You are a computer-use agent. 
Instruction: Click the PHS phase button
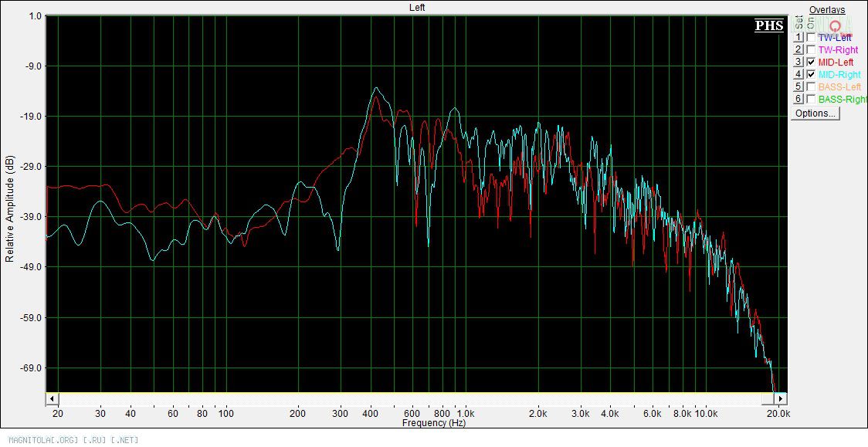(769, 25)
